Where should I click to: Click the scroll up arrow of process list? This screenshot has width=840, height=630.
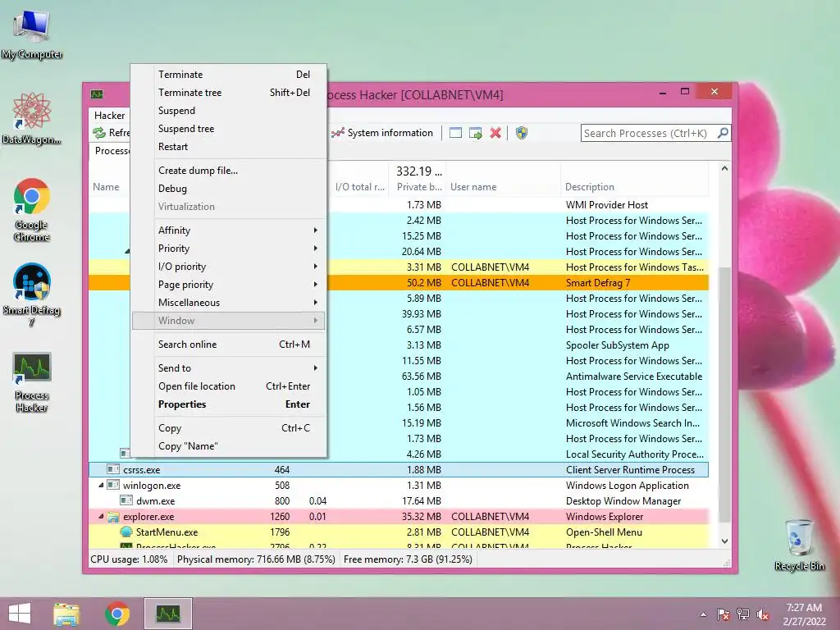724,169
